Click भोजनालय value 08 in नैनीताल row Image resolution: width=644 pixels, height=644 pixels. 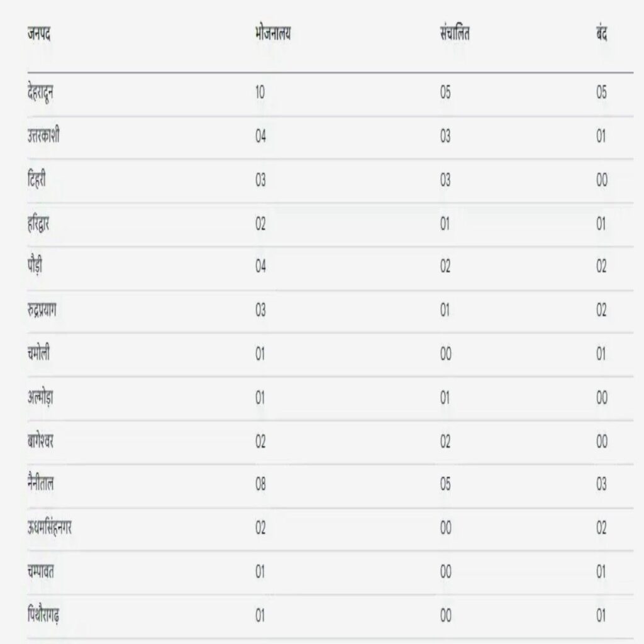point(260,484)
